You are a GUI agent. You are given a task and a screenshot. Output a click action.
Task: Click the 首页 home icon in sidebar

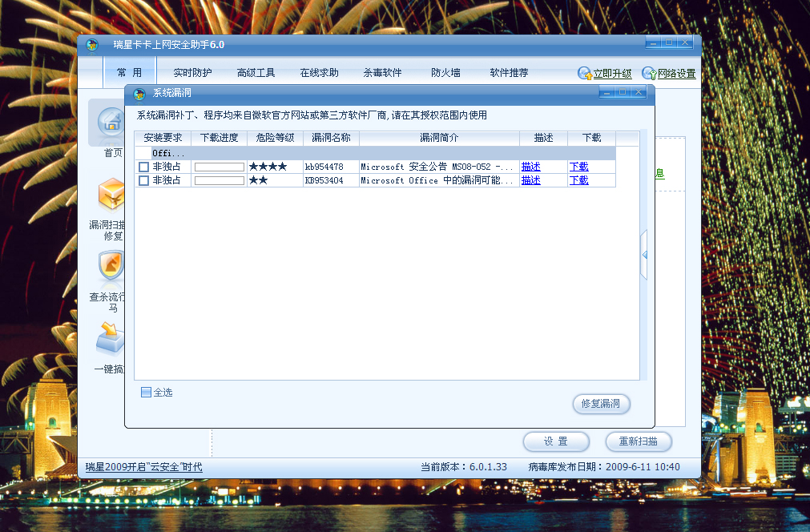pyautogui.click(x=111, y=123)
